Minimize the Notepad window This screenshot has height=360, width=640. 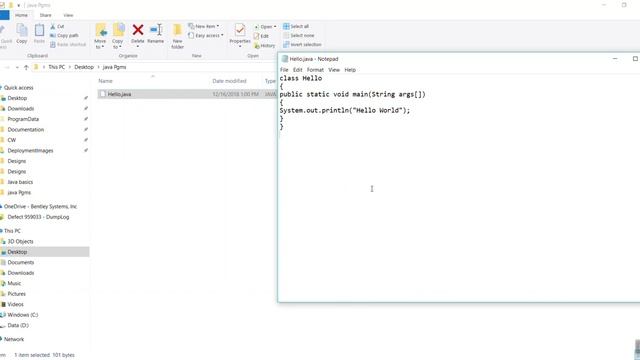point(615,59)
